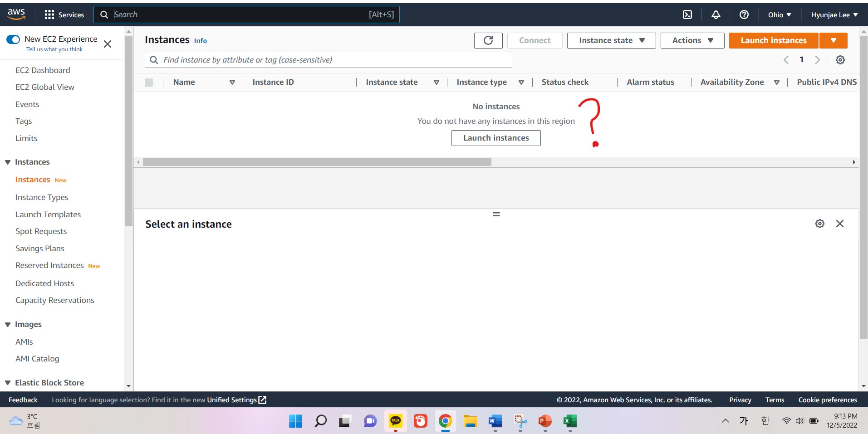Open AMI Catalog in the sidebar

point(37,359)
